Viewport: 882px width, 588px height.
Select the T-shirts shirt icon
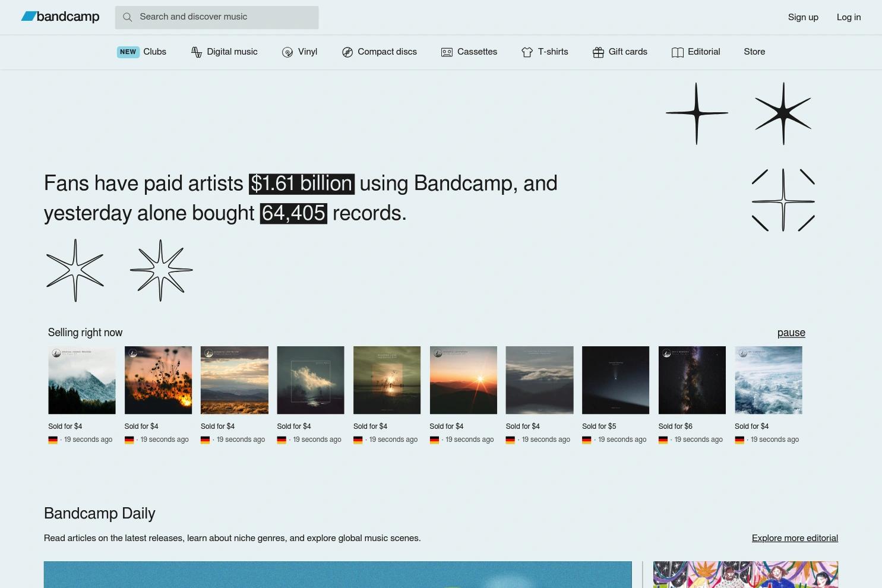click(527, 52)
